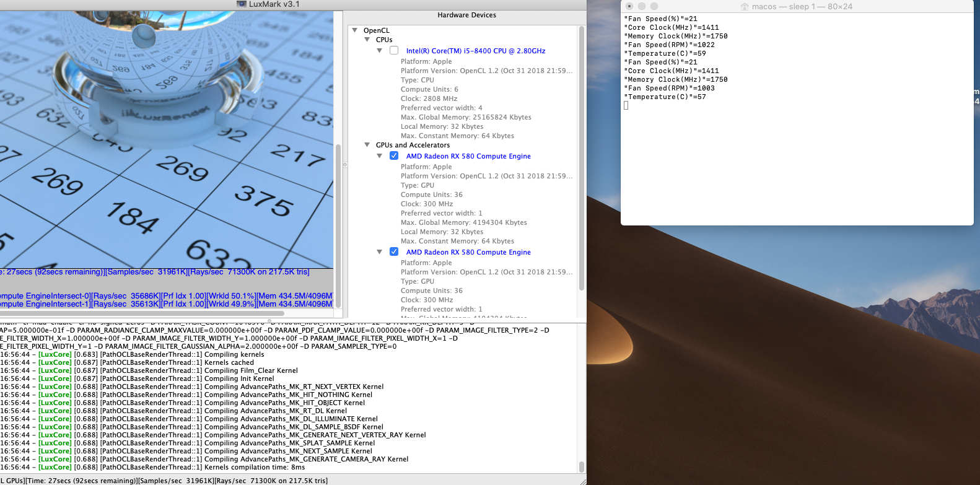Click the splitter handle between render and devices panels

click(345, 165)
